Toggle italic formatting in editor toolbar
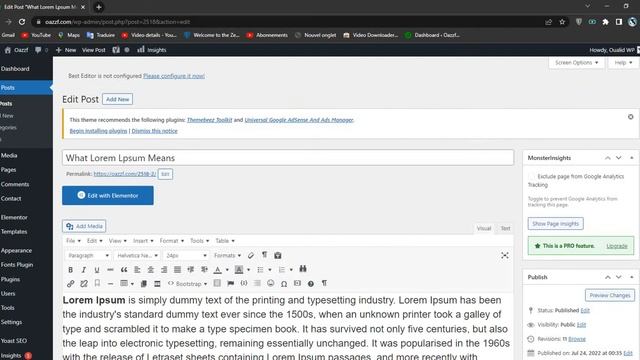The height and width of the screenshot is (360, 640). pyautogui.click(x=84, y=270)
